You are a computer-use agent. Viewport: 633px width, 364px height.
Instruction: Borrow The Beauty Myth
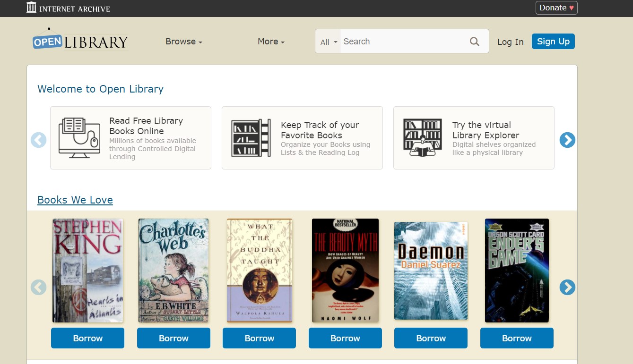[x=345, y=338]
